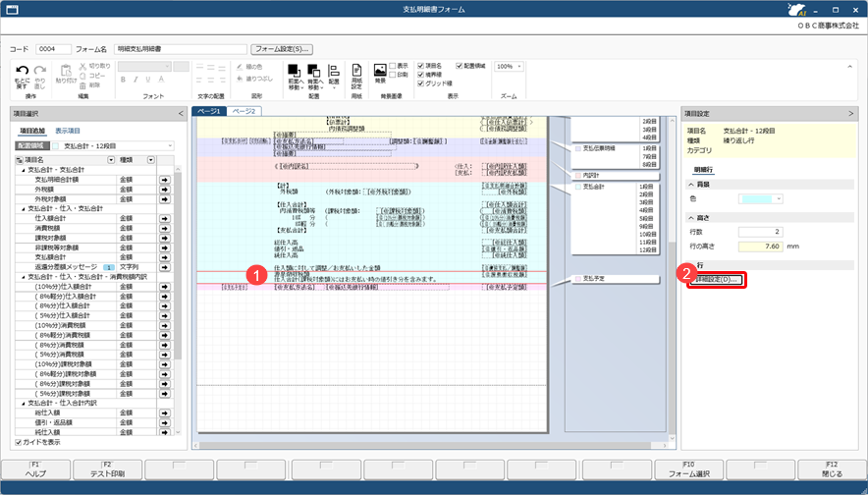Click the arrow button for 返還分差額メッセージ row

pos(165,267)
